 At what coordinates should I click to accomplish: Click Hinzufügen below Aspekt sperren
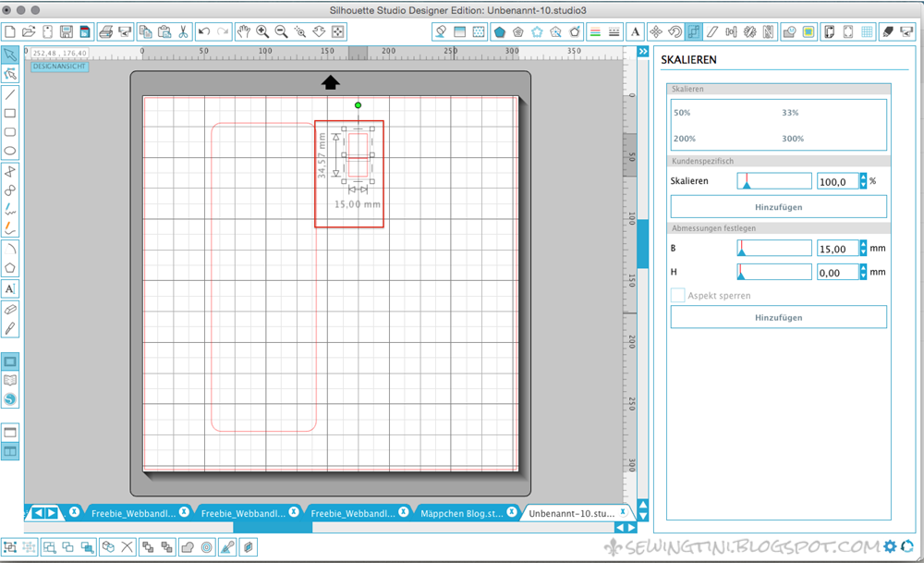pos(778,317)
